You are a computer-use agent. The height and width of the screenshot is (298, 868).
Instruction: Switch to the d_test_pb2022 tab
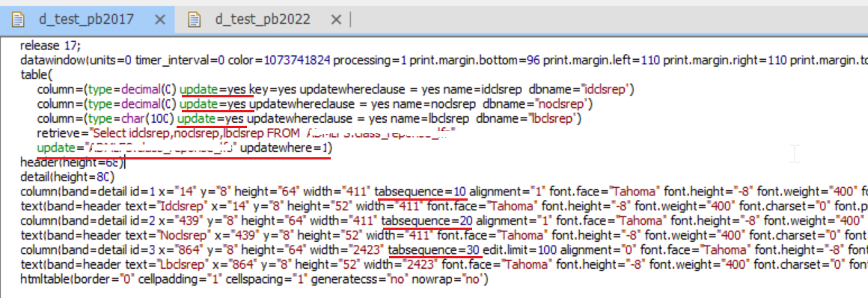[263, 19]
